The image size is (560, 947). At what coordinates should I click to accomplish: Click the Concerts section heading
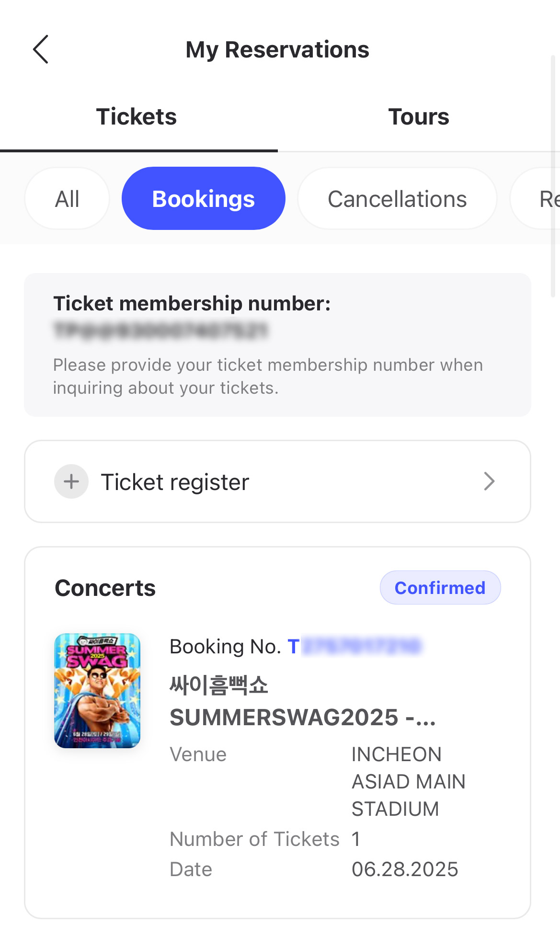pos(105,588)
